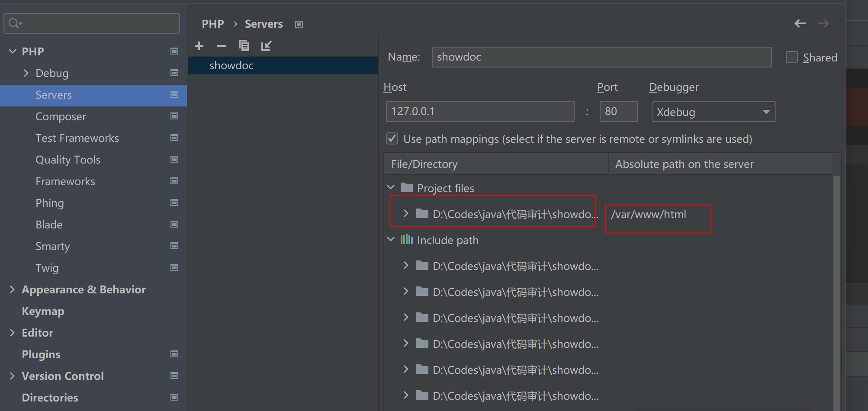Open the Debugger Xdebug dropdown
Image resolution: width=868 pixels, height=411 pixels.
coord(714,112)
